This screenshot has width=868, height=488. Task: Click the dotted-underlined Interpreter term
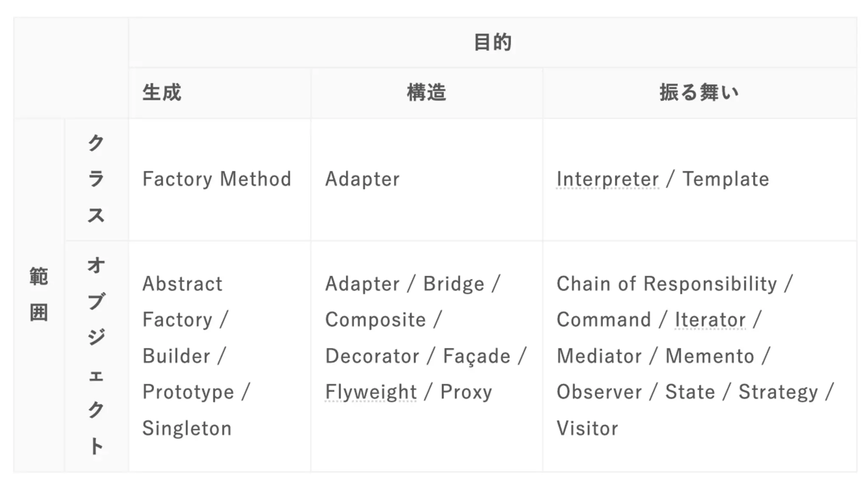607,179
